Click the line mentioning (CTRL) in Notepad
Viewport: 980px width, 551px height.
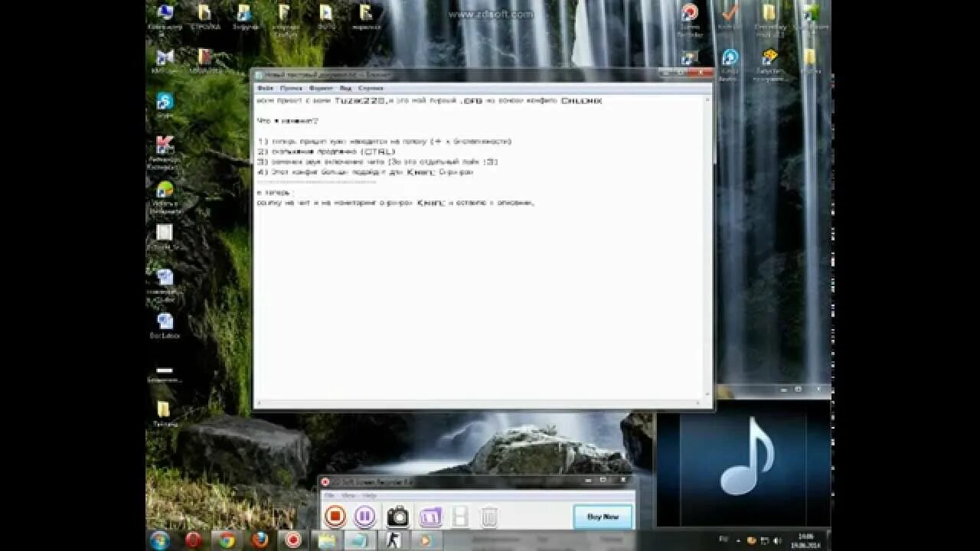(x=327, y=152)
